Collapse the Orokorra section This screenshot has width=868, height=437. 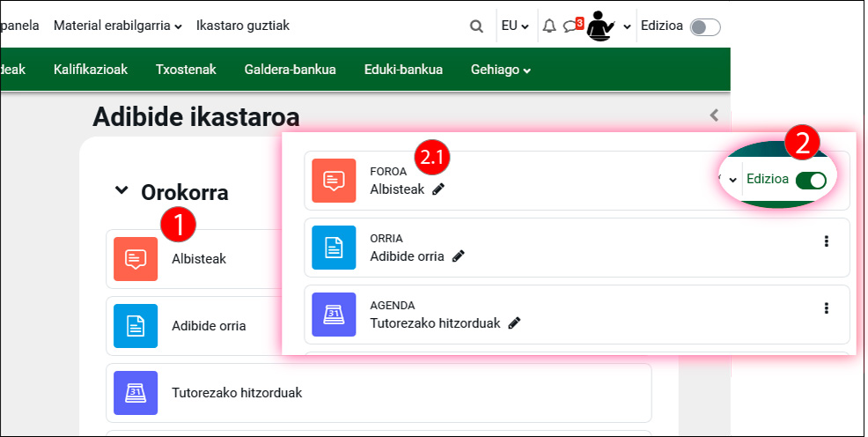(x=121, y=192)
